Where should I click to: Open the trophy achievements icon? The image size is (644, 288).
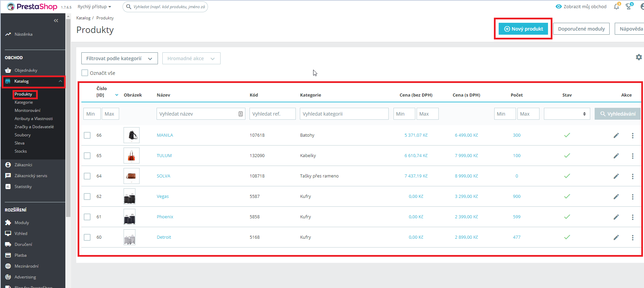[629, 6]
